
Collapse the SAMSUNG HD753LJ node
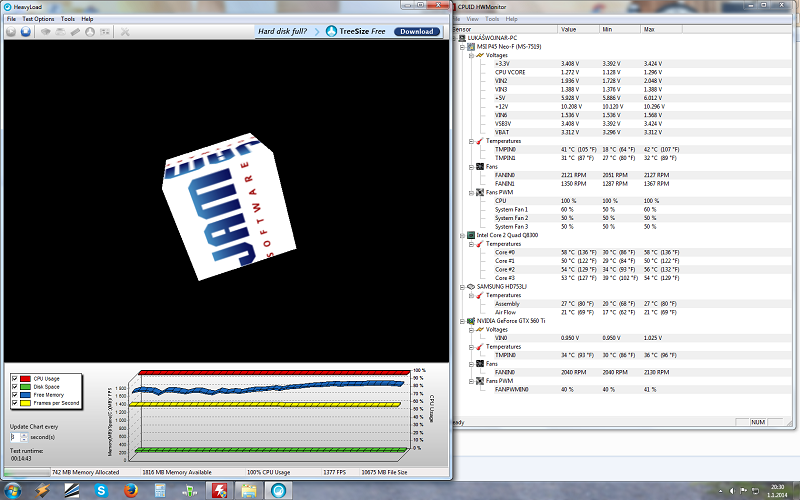[462, 287]
